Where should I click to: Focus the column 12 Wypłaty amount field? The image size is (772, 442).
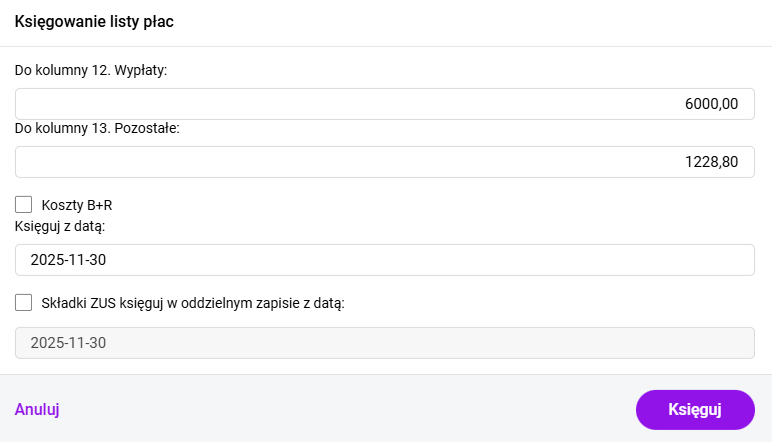[x=385, y=104]
